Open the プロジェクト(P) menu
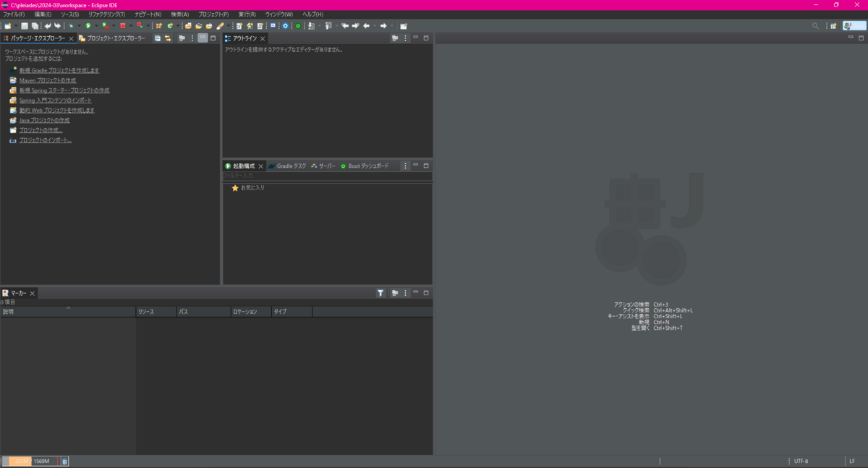This screenshot has height=468, width=868. click(213, 14)
